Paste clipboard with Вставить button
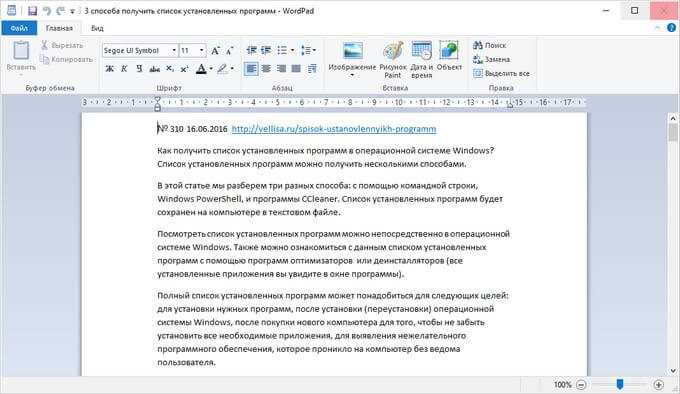Image resolution: width=680 pixels, height=394 pixels. click(21, 55)
